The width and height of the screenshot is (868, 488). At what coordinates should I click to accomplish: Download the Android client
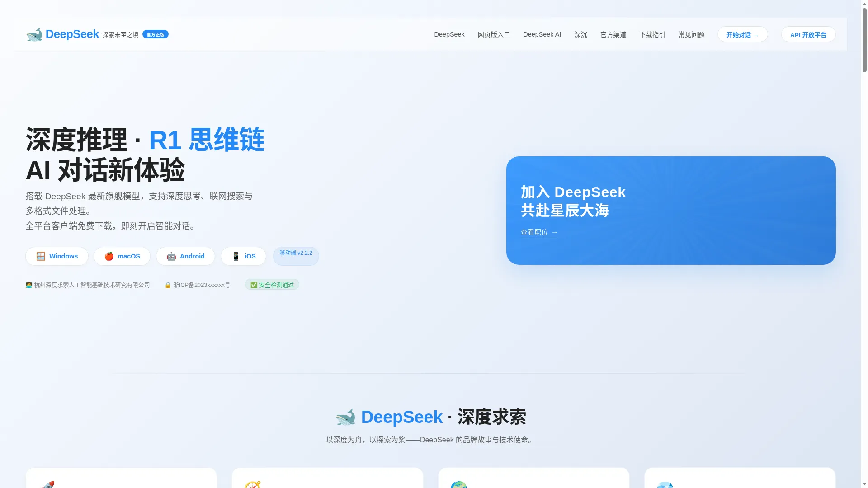pyautogui.click(x=186, y=256)
